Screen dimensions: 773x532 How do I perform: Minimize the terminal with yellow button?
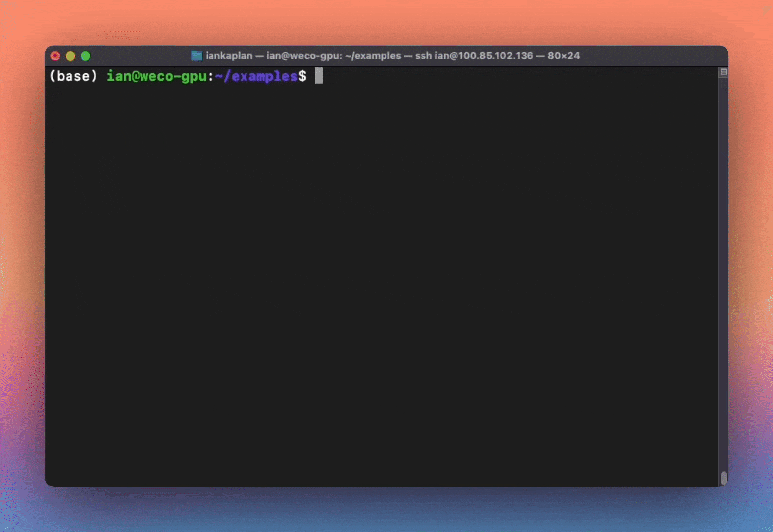(70, 56)
